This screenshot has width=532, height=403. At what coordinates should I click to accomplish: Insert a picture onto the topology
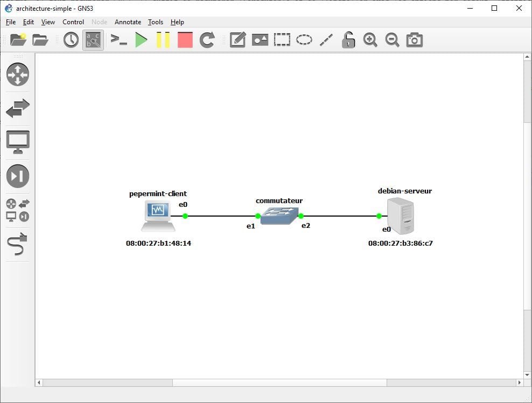pyautogui.click(x=260, y=39)
